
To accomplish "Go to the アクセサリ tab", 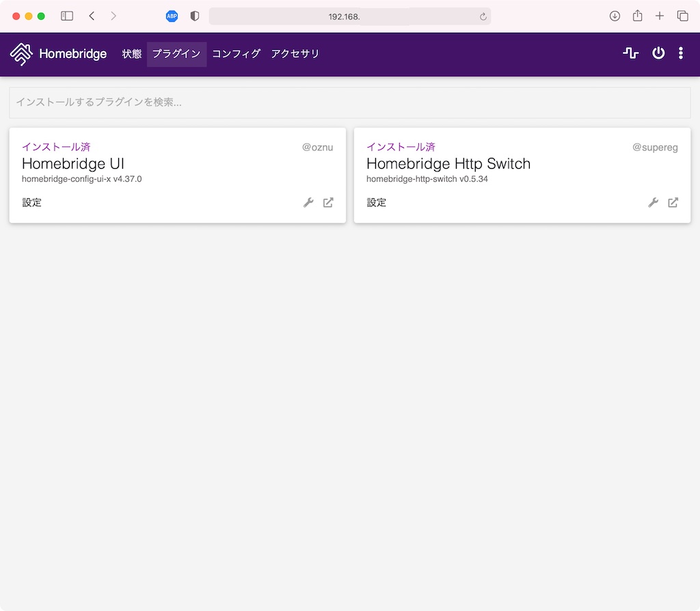I will point(295,54).
